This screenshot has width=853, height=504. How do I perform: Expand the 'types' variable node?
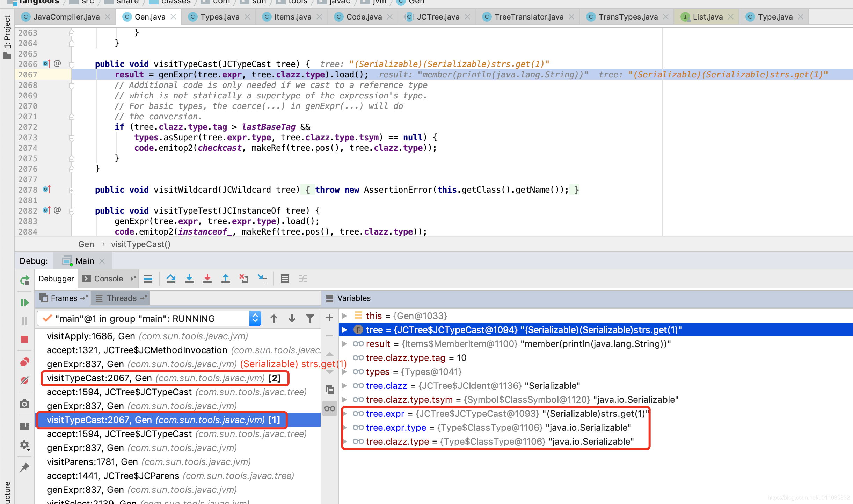click(344, 372)
